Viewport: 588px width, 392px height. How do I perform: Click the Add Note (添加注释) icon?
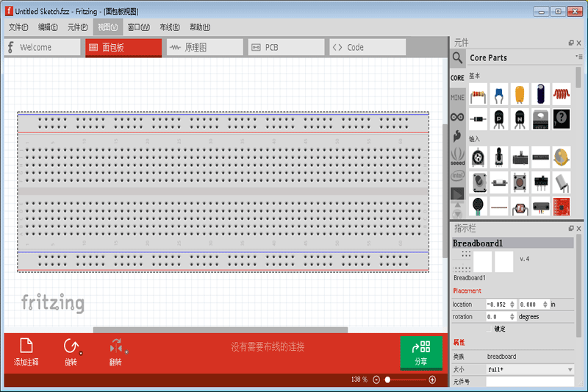click(26, 346)
